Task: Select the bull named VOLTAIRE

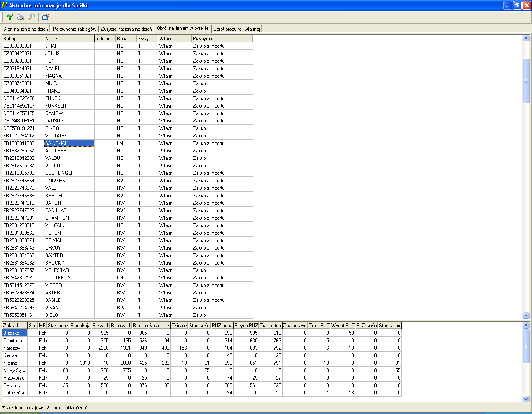Action: (x=69, y=136)
